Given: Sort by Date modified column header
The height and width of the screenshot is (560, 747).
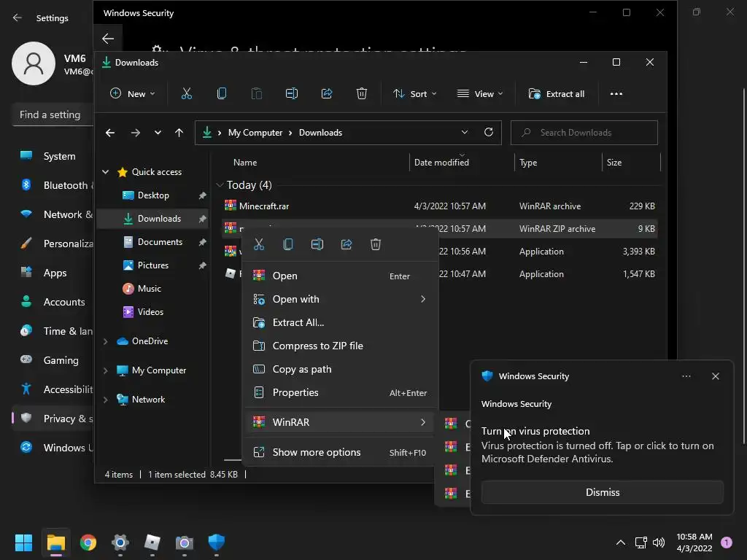Looking at the screenshot, I should [461, 163].
